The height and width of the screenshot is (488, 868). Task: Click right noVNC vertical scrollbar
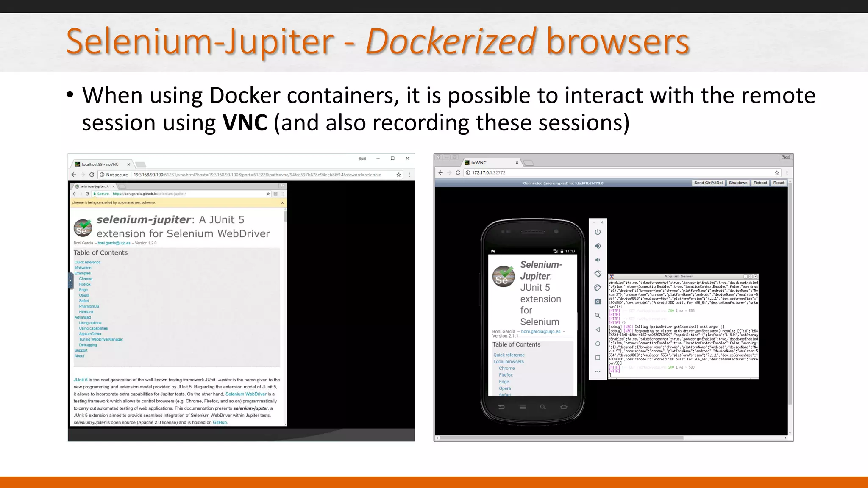pos(790,307)
